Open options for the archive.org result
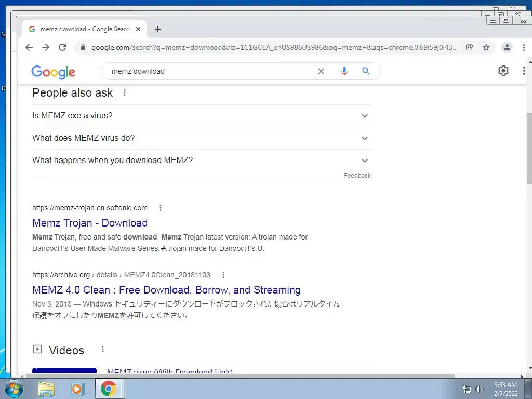532x399 pixels. (223, 275)
